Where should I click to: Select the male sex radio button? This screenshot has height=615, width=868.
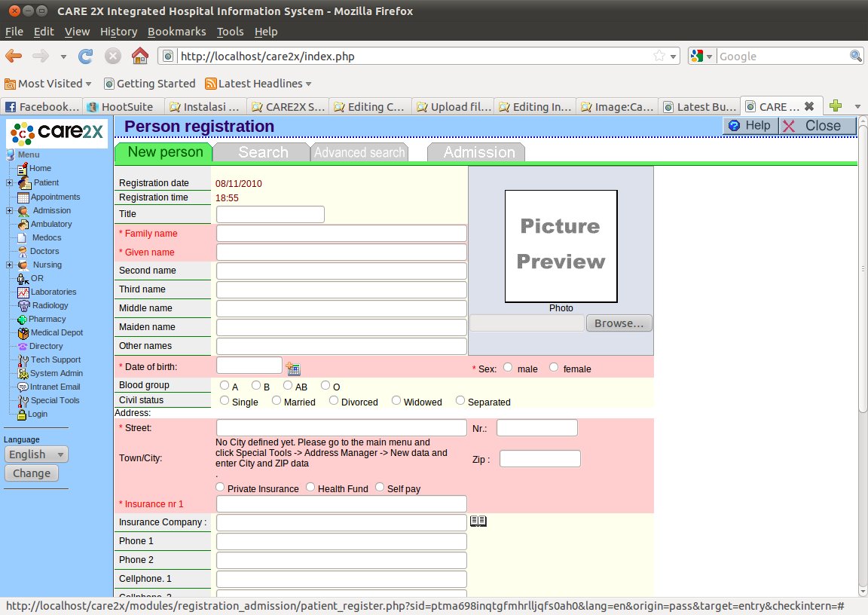pyautogui.click(x=508, y=368)
